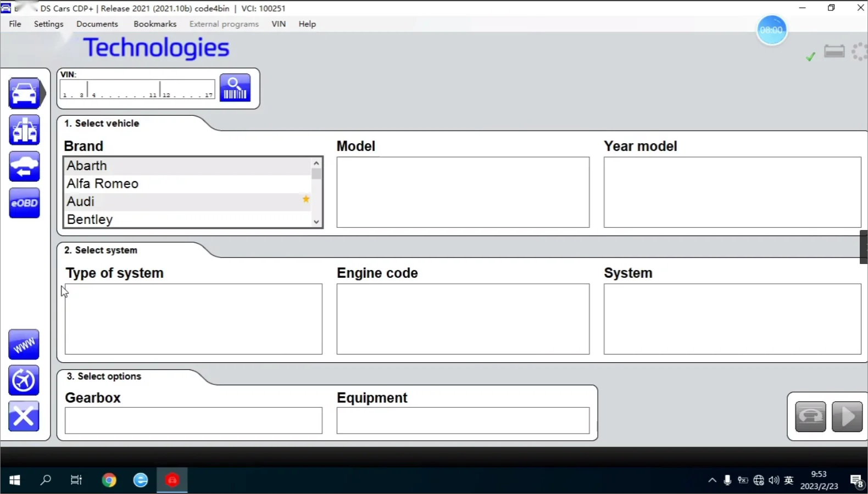Image resolution: width=868 pixels, height=494 pixels.
Task: Open the flight recorder airplane icon
Action: (x=24, y=380)
